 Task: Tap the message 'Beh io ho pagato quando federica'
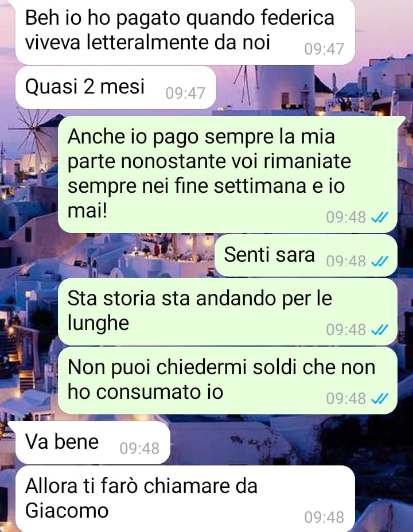(185, 31)
